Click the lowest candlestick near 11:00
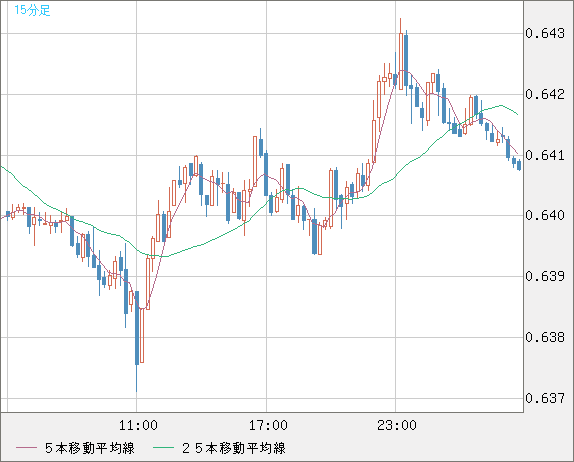The height and width of the screenshot is (462, 574). [x=137, y=341]
